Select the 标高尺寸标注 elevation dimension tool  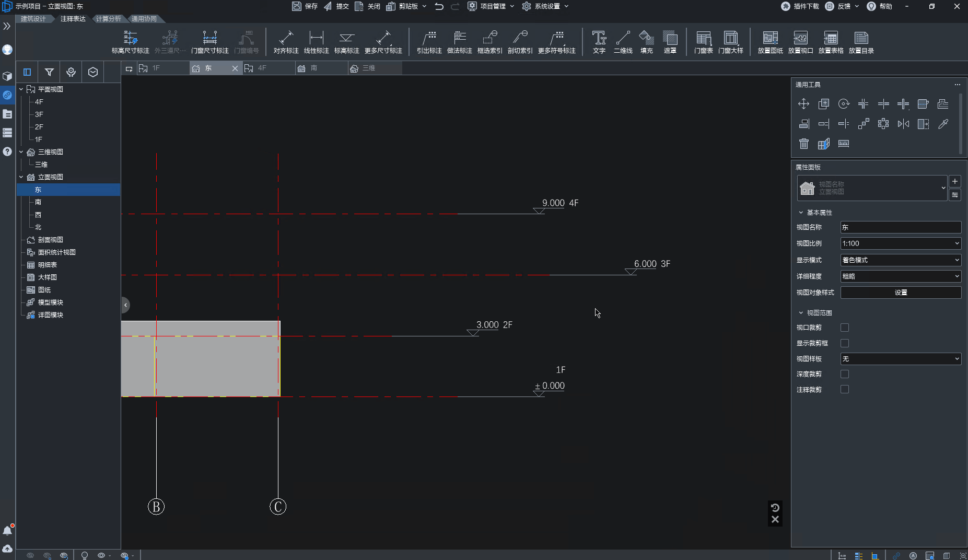[130, 42]
